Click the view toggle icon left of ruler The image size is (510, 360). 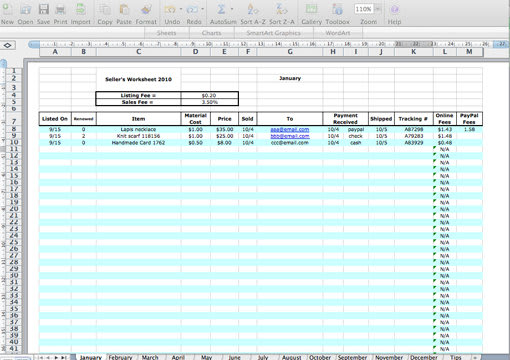[x=8, y=45]
